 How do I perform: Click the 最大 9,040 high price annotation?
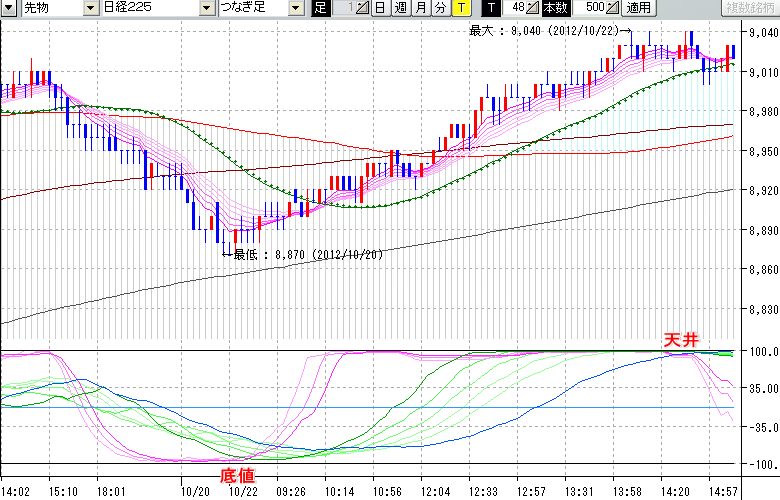pos(545,31)
